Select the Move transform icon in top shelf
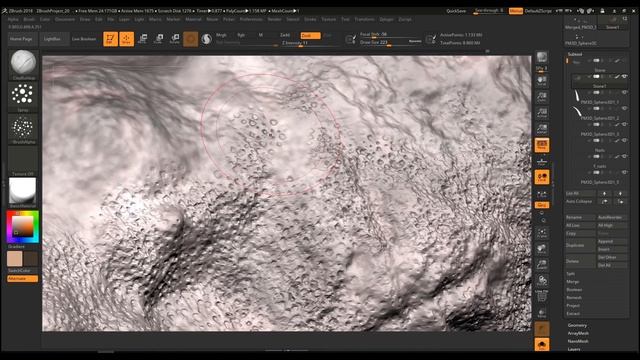This screenshot has height=360, width=640. click(142, 39)
